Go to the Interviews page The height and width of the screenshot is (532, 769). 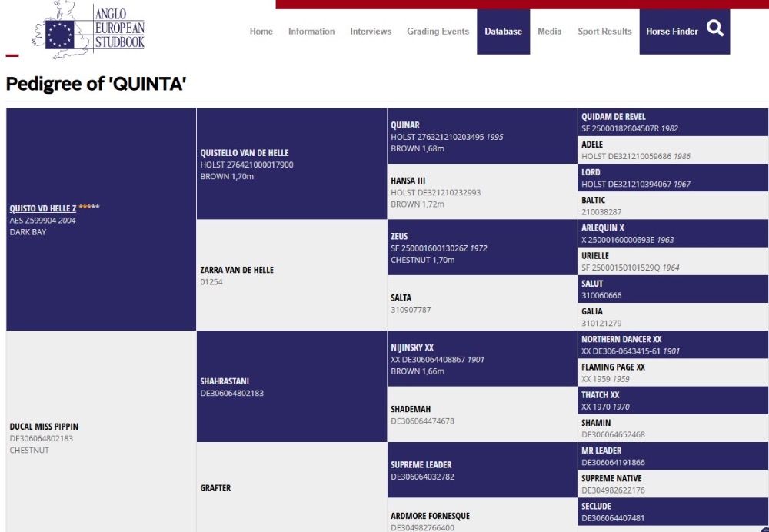[371, 32]
